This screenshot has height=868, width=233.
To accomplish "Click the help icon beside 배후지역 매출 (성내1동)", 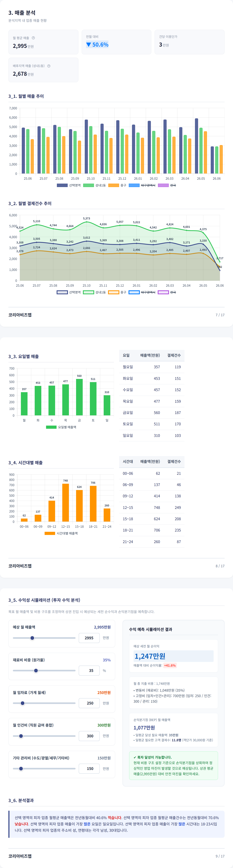I will pos(49,66).
